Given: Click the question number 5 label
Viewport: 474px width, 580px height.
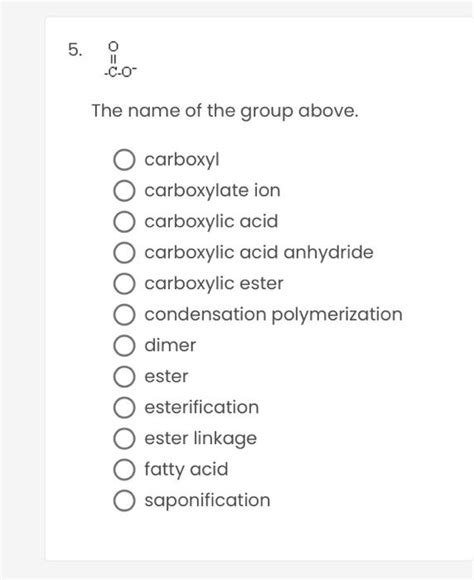Looking at the screenshot, I should pos(75,49).
